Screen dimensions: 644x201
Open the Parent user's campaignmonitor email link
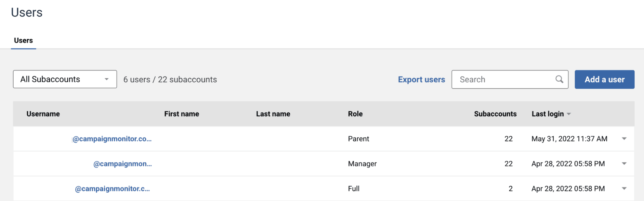coord(112,139)
